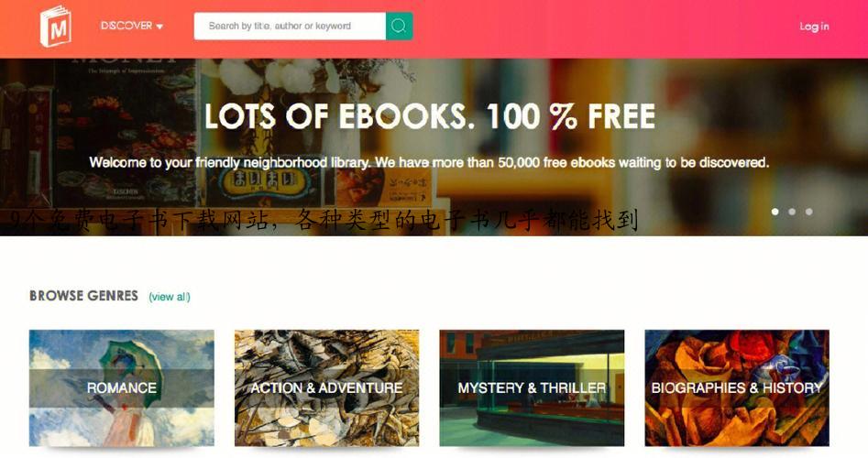
Task: Click the ROMANCE label text
Action: pyautogui.click(x=122, y=387)
